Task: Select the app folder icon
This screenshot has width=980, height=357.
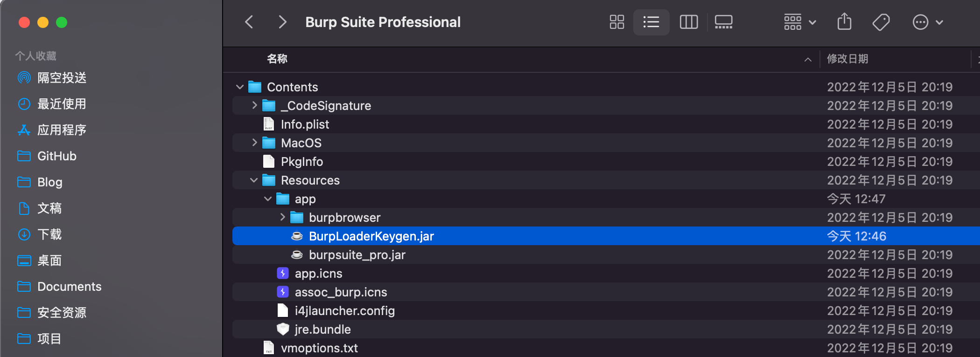Action: (x=283, y=199)
